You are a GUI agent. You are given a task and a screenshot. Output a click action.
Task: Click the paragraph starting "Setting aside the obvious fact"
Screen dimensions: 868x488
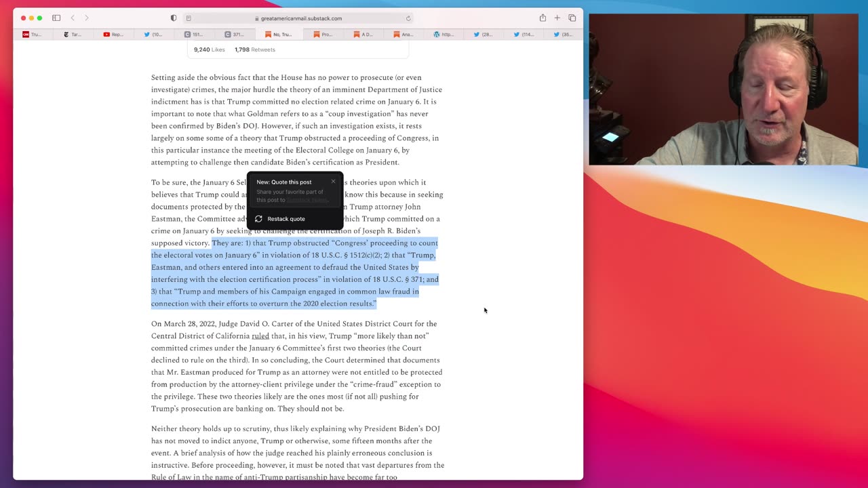pyautogui.click(x=296, y=120)
